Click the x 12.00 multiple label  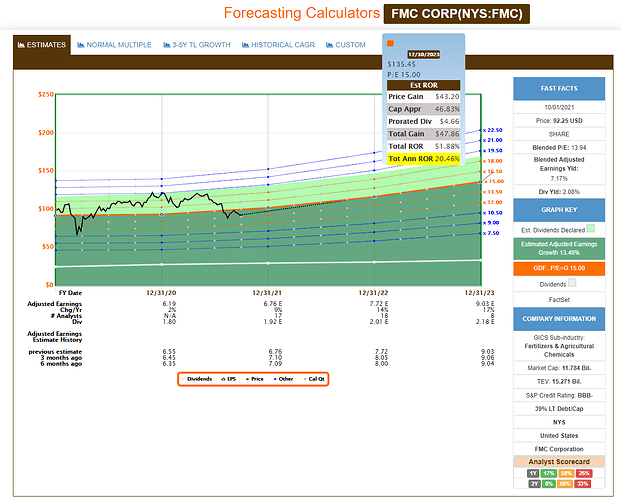492,202
